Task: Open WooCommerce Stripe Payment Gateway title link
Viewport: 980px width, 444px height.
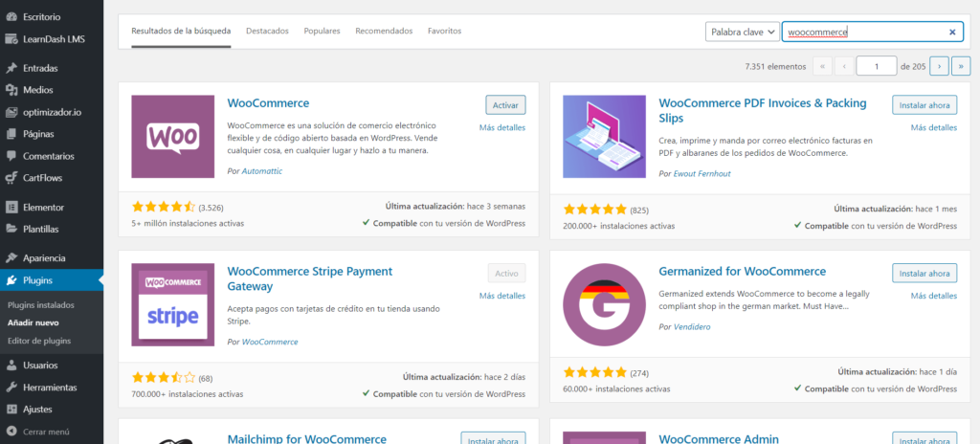Action: 310,278
